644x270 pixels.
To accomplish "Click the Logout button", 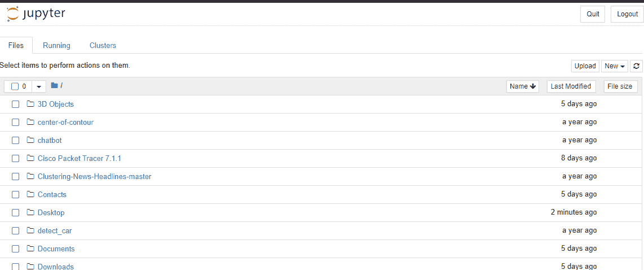I will 627,14.
